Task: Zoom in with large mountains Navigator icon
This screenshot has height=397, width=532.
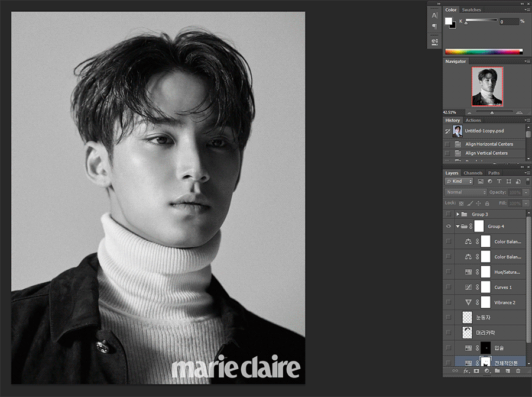Action: tap(519, 112)
